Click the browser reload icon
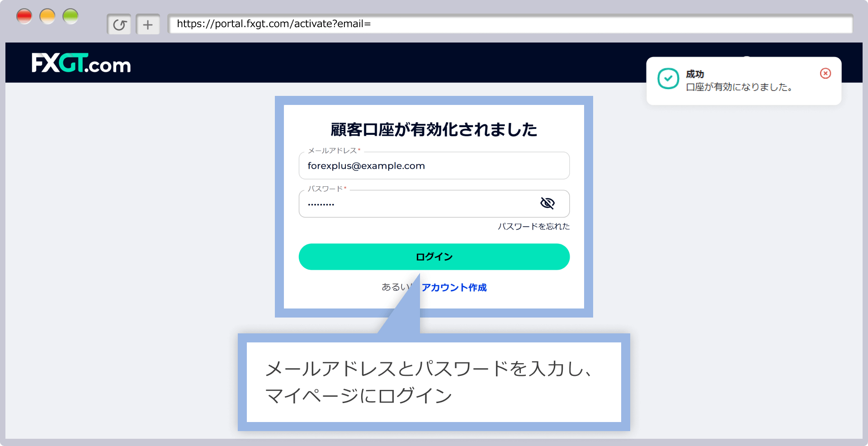This screenshot has width=868, height=446. pos(119,24)
